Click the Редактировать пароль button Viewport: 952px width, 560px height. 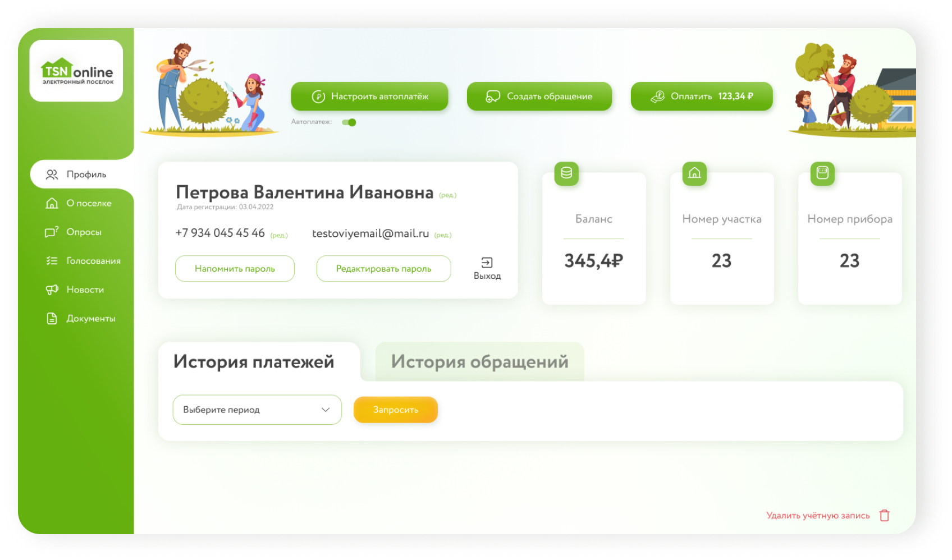[383, 269]
